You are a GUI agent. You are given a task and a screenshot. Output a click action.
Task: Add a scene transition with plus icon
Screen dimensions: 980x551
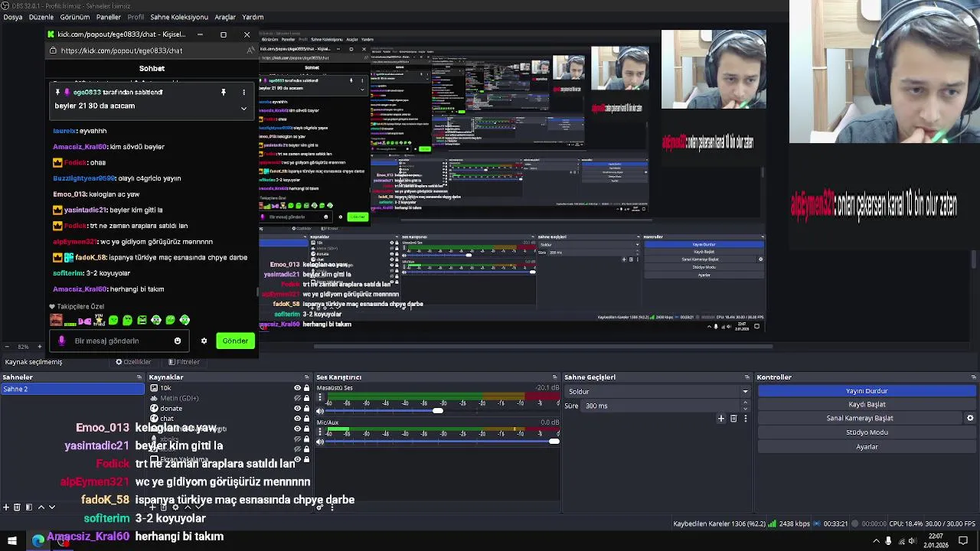click(720, 419)
